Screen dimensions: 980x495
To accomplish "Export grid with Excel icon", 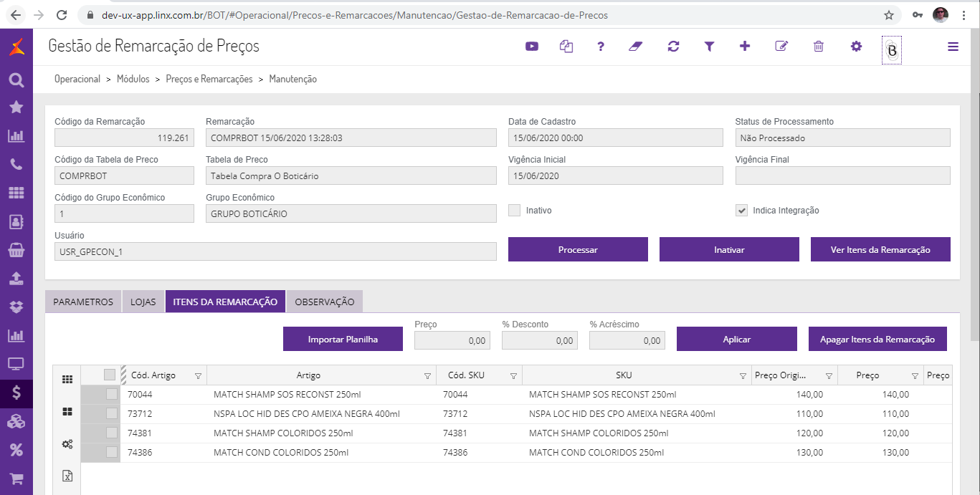I will (67, 476).
